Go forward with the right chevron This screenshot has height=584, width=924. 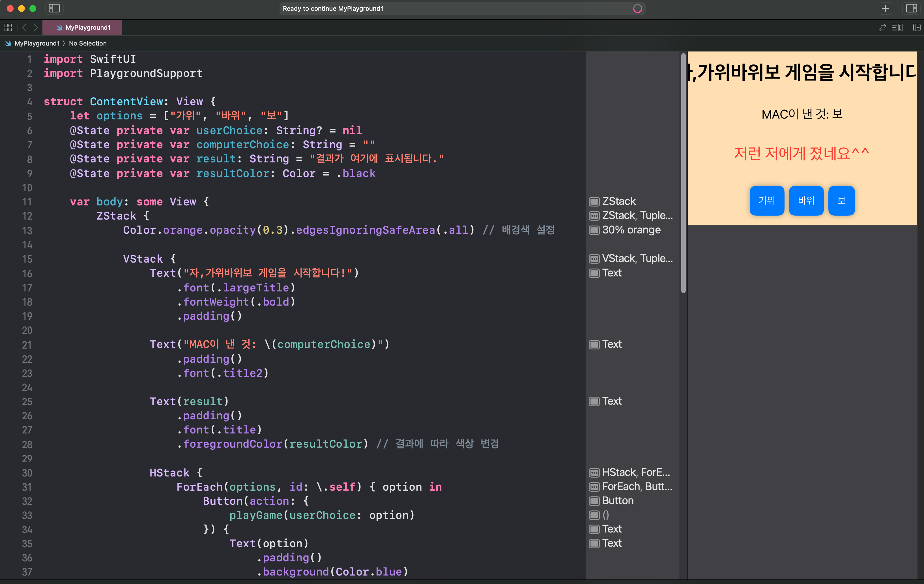pyautogui.click(x=35, y=27)
